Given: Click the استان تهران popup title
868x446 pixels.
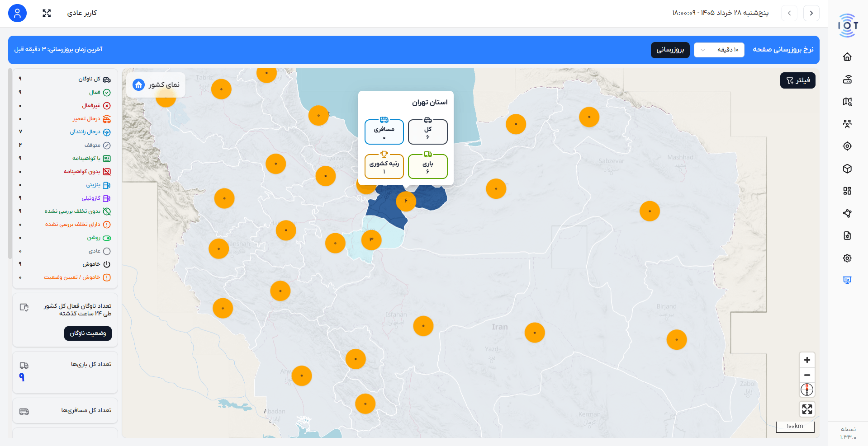Looking at the screenshot, I should (x=429, y=103).
